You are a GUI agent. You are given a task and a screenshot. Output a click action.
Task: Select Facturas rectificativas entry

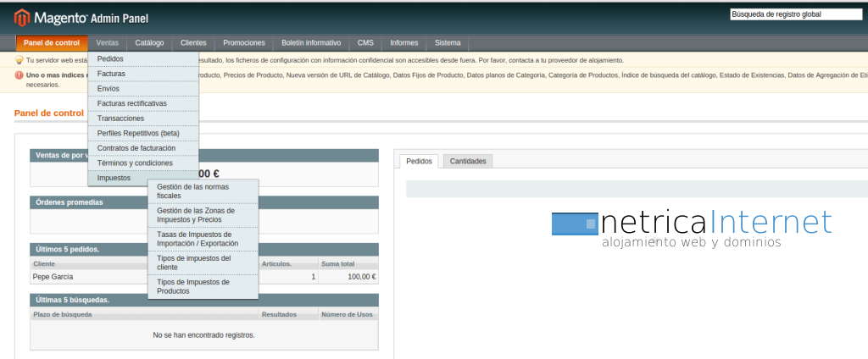(142, 103)
